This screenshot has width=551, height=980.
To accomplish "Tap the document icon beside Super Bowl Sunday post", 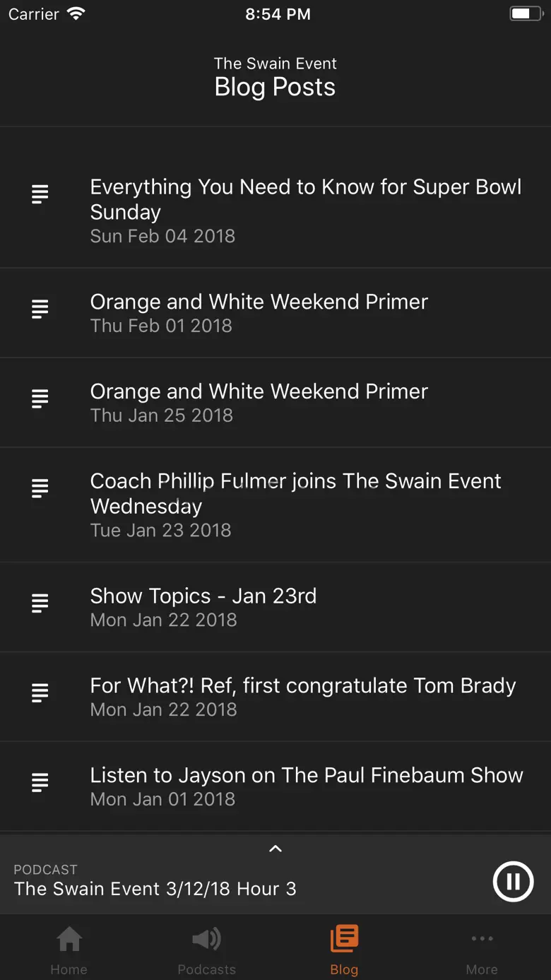I will 40,194.
